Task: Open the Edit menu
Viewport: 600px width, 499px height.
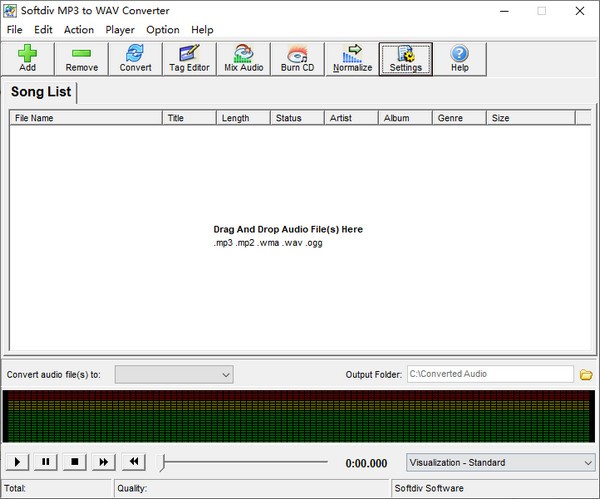Action: click(43, 30)
